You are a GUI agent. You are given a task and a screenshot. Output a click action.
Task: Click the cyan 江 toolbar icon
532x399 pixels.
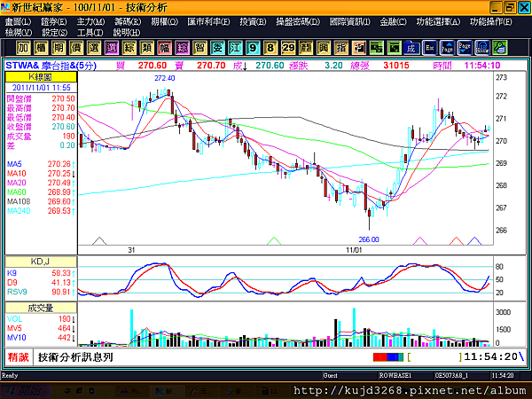tap(235, 48)
